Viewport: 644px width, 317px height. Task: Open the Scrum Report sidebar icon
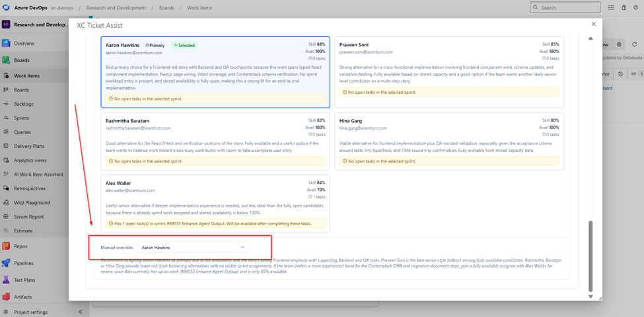tap(6, 217)
